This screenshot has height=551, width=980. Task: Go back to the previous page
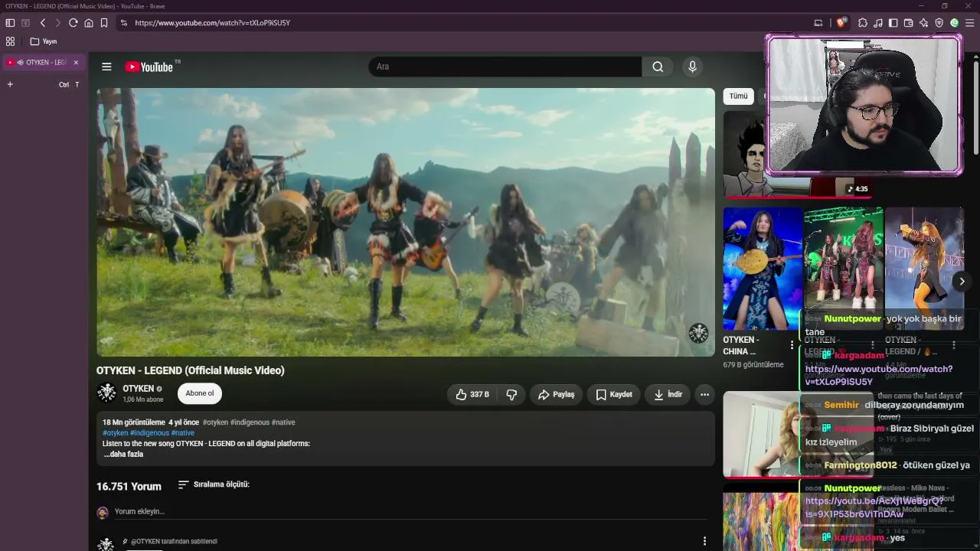tap(43, 23)
